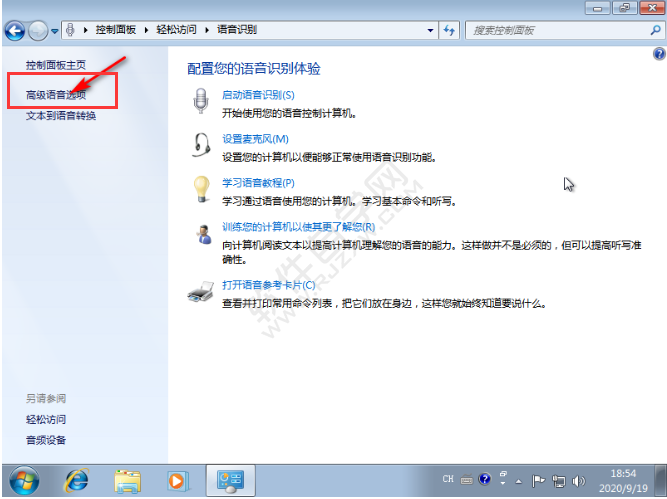The image size is (667, 499).
Task: Click the keyboard icon in language bar
Action: [x=467, y=480]
